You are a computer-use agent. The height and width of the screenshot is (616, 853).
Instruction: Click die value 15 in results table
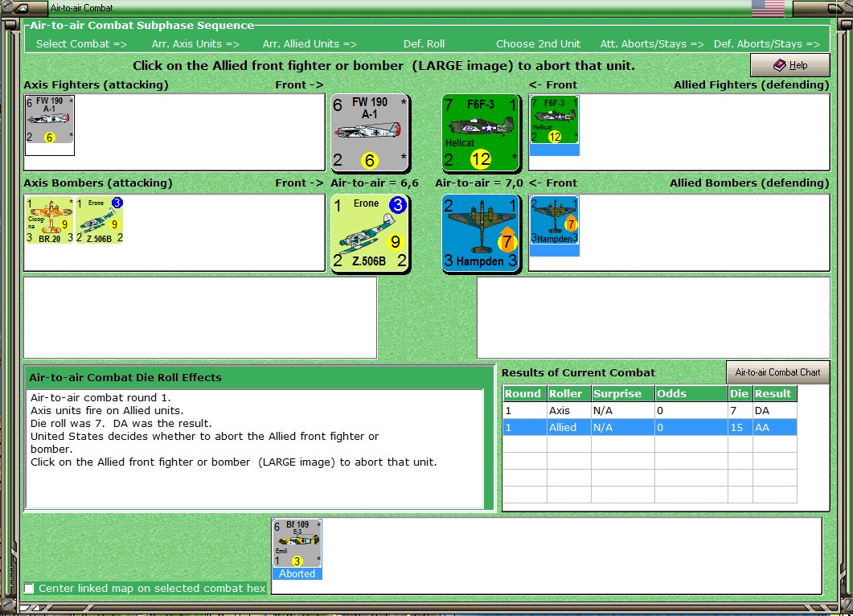click(740, 428)
